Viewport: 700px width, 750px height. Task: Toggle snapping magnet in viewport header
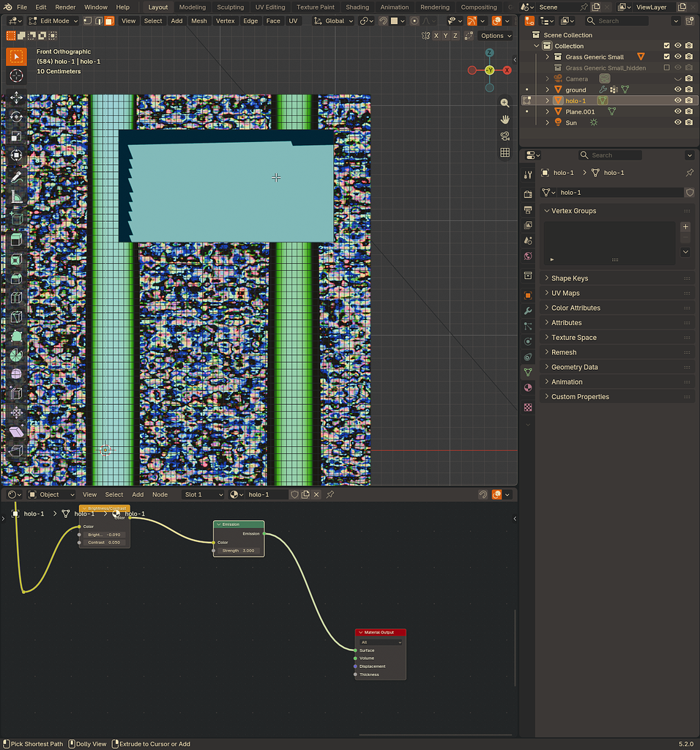point(383,21)
